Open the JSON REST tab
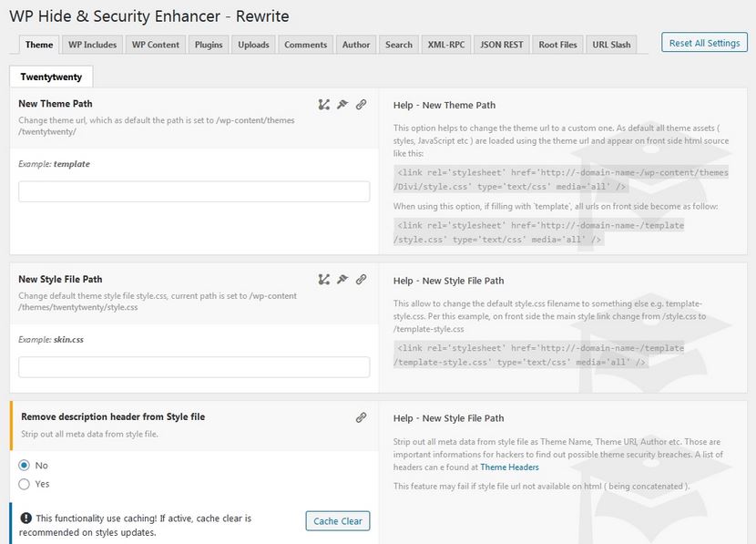756x544 pixels. click(502, 45)
